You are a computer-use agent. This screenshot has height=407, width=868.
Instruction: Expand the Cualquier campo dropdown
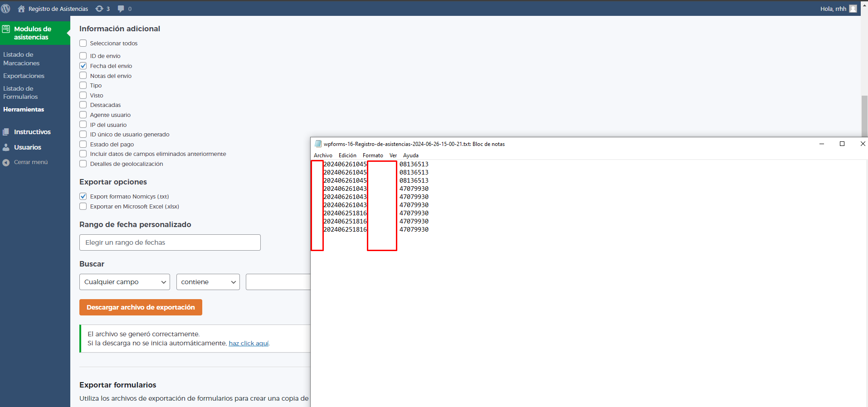point(125,282)
